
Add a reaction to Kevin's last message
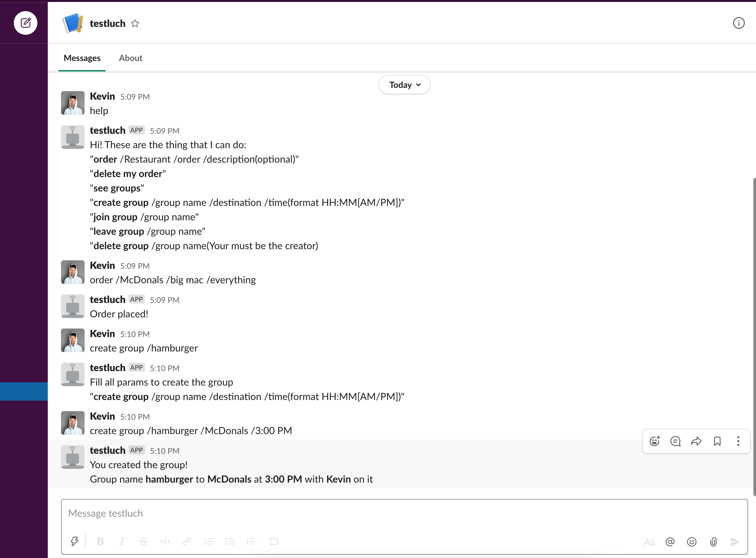(655, 441)
